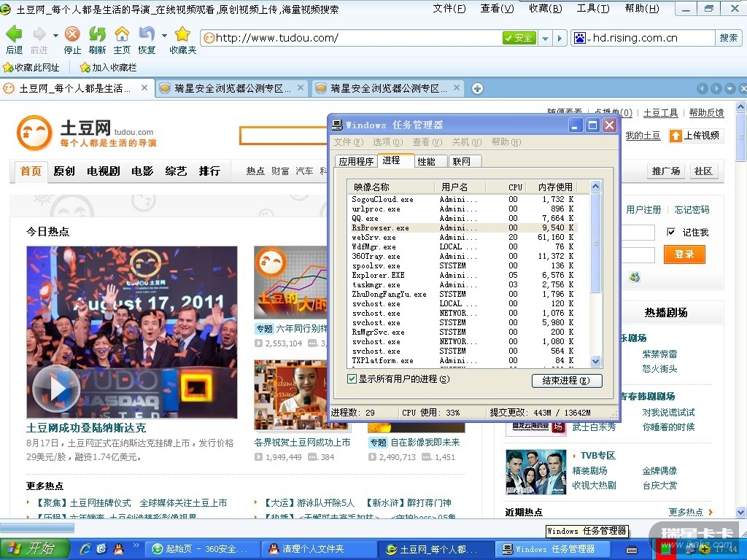Screen dimensions: 747x560
Task: Click the navigation history dropdown arrow beside Forward
Action: 55,35
